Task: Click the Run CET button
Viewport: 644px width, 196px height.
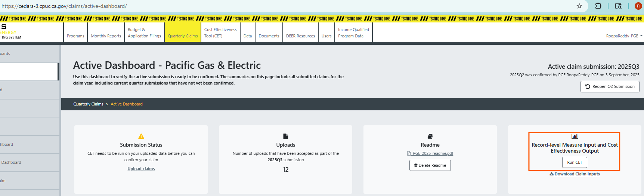Action: point(575,162)
